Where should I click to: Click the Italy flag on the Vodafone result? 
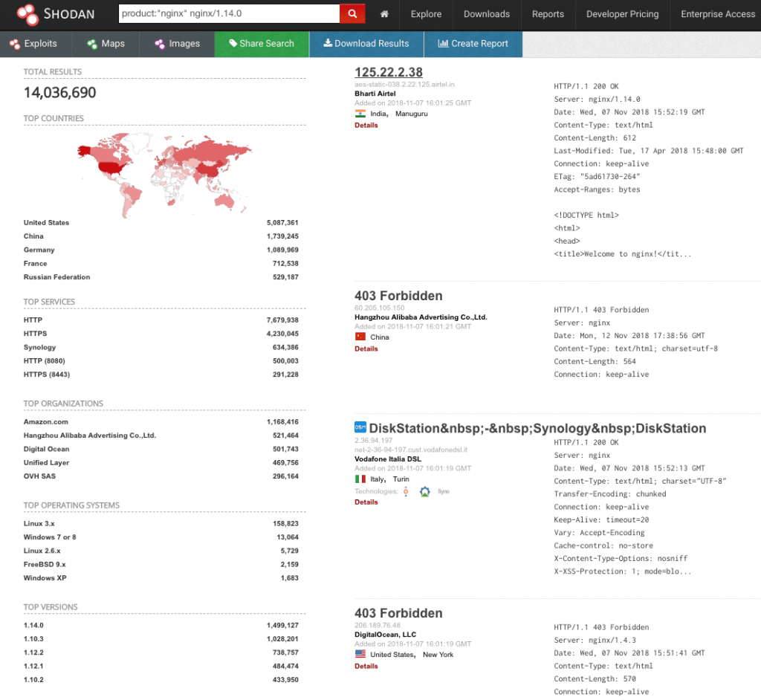[361, 479]
